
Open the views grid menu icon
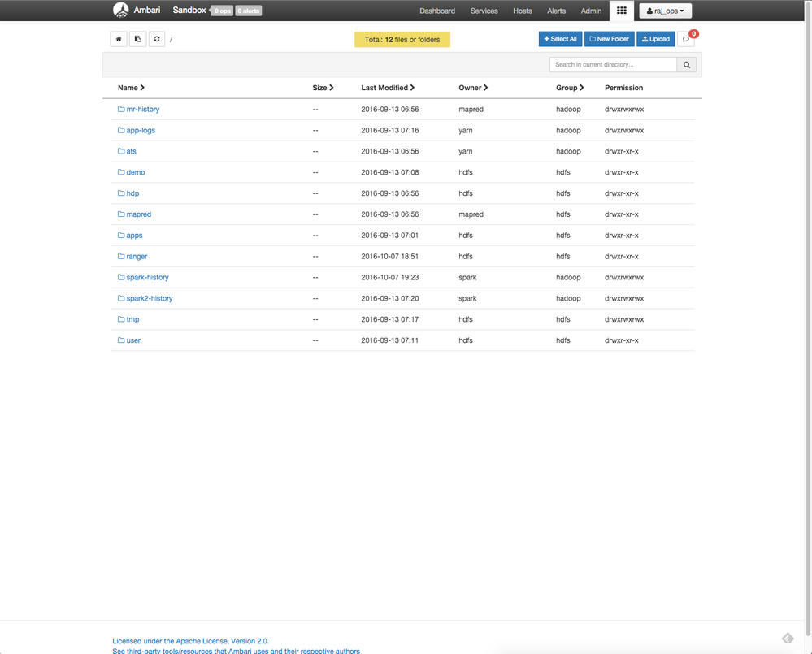point(622,11)
